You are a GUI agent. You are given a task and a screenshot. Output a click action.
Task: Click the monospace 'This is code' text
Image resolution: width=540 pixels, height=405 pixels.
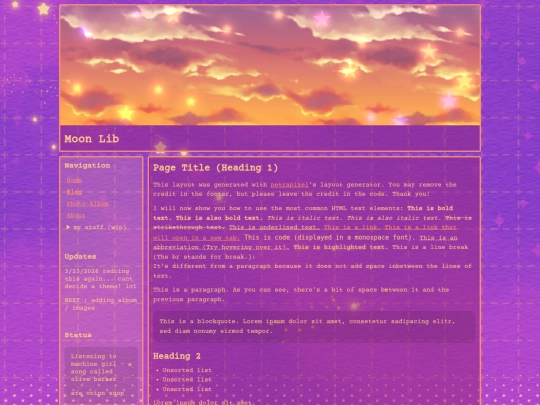coord(330,238)
